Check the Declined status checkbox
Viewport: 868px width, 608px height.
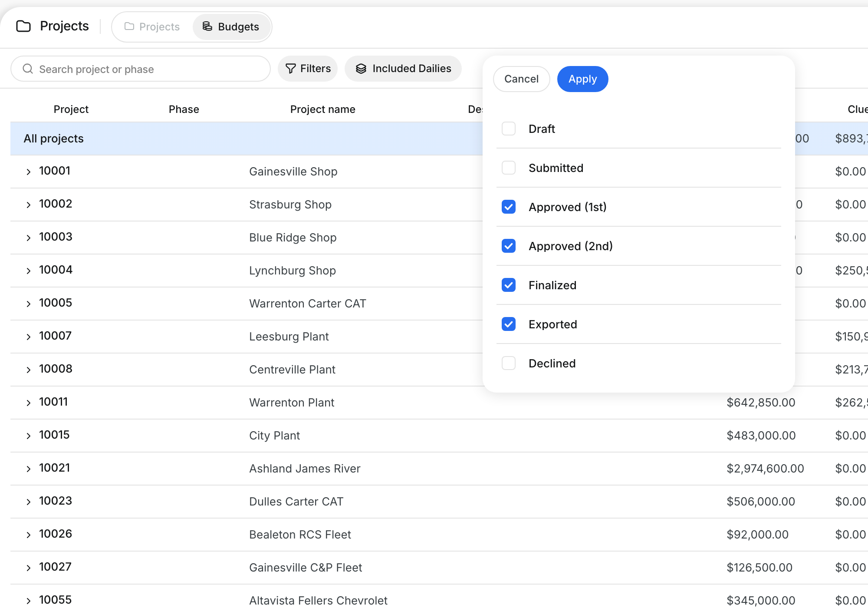pos(509,363)
